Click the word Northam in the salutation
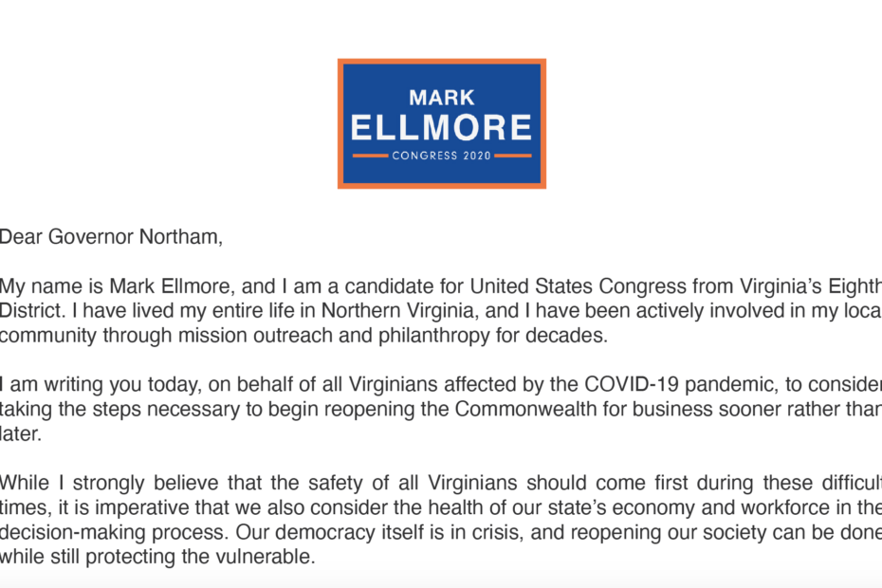The width and height of the screenshot is (882, 588). 180,237
